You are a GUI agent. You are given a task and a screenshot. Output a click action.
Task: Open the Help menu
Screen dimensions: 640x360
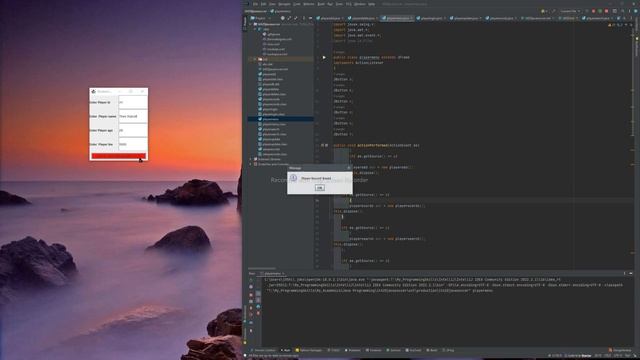(371, 4)
